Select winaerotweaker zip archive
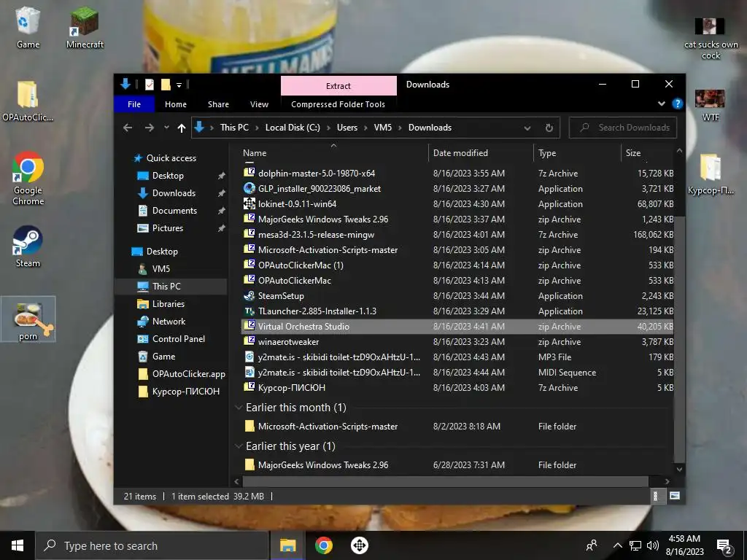 457,342
